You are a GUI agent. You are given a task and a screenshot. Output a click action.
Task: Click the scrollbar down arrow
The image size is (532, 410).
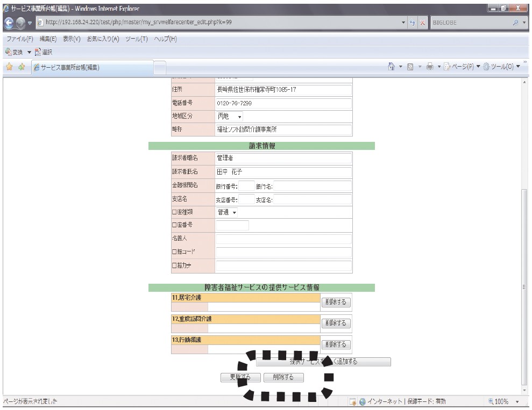524,391
